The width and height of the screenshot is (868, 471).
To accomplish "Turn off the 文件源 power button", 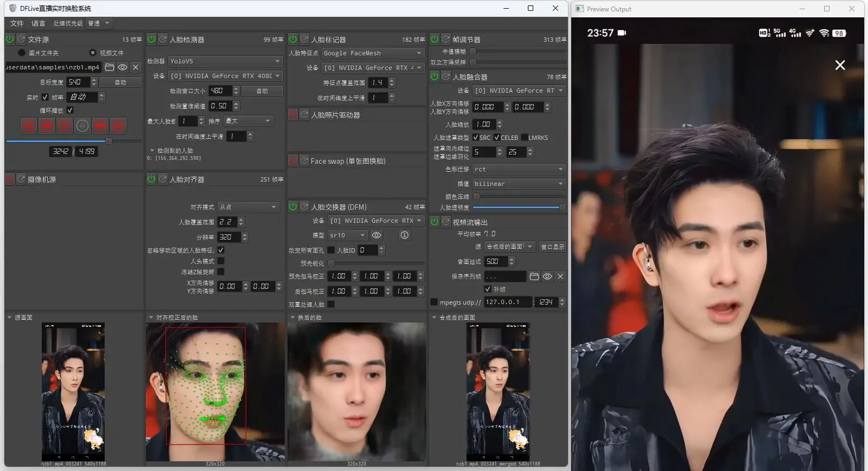I will pos(10,40).
